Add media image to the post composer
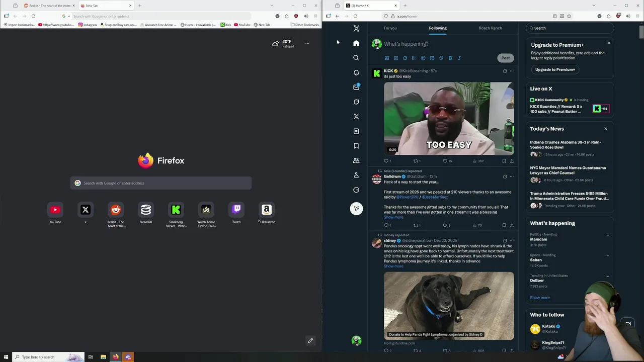Screen dimensions: 644x362 (387, 58)
